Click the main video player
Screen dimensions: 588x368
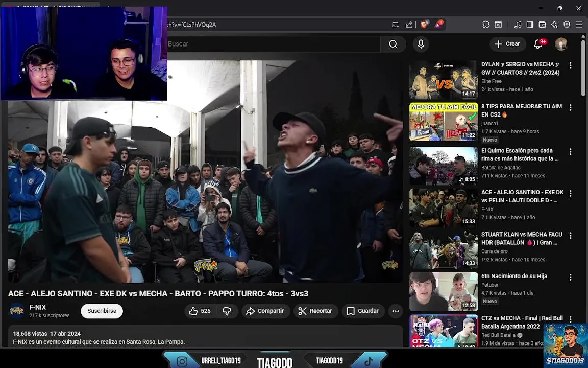pyautogui.click(x=206, y=171)
